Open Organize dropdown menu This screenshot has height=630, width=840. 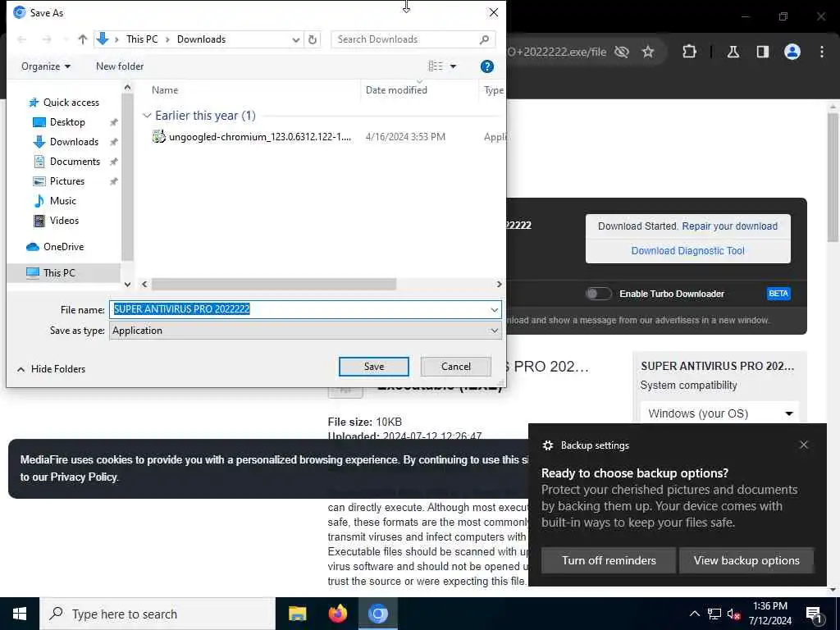click(x=46, y=66)
